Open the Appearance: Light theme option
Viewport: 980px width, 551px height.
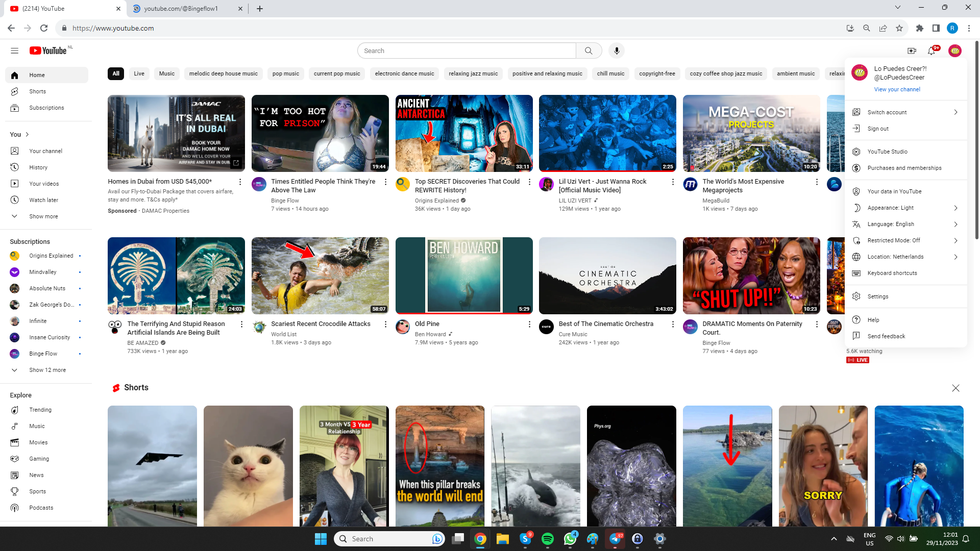tap(890, 208)
